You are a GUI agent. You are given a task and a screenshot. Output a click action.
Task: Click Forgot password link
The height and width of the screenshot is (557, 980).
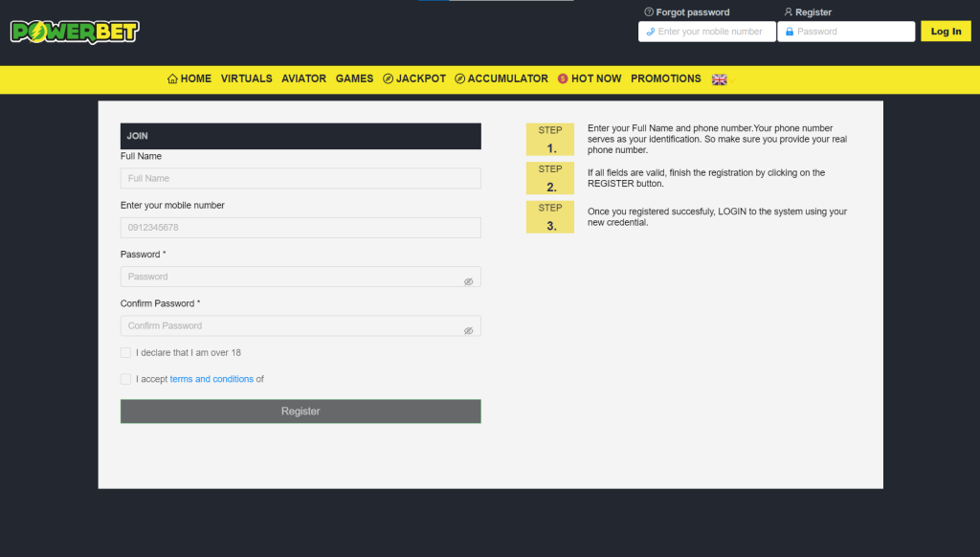click(x=687, y=11)
